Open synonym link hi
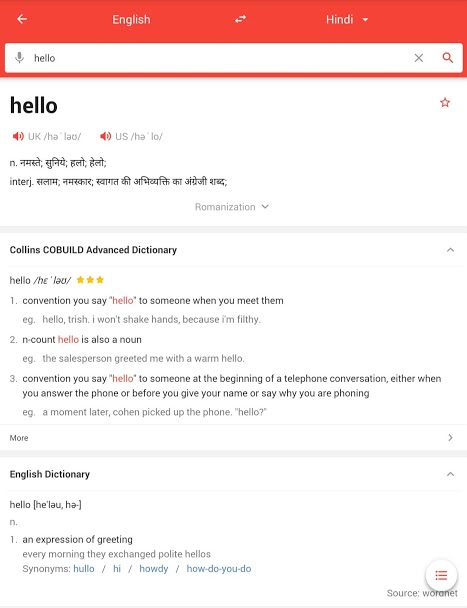The image size is (467, 608). coord(117,568)
